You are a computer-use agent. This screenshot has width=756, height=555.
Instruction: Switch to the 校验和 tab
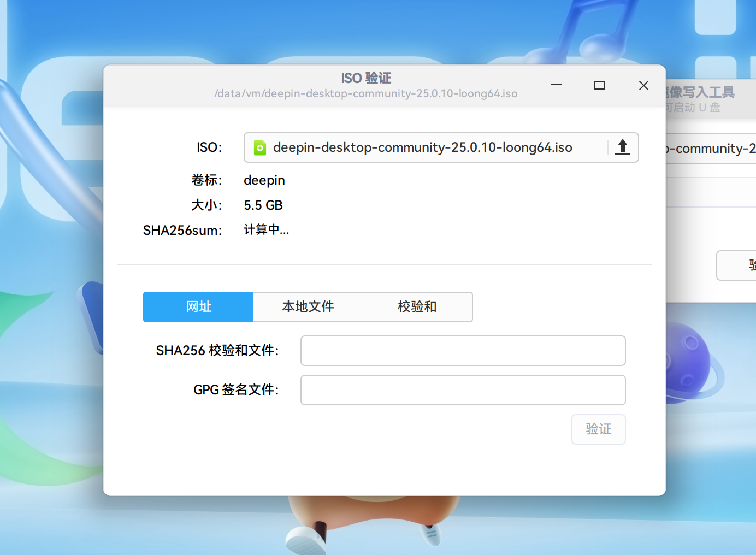(x=417, y=307)
